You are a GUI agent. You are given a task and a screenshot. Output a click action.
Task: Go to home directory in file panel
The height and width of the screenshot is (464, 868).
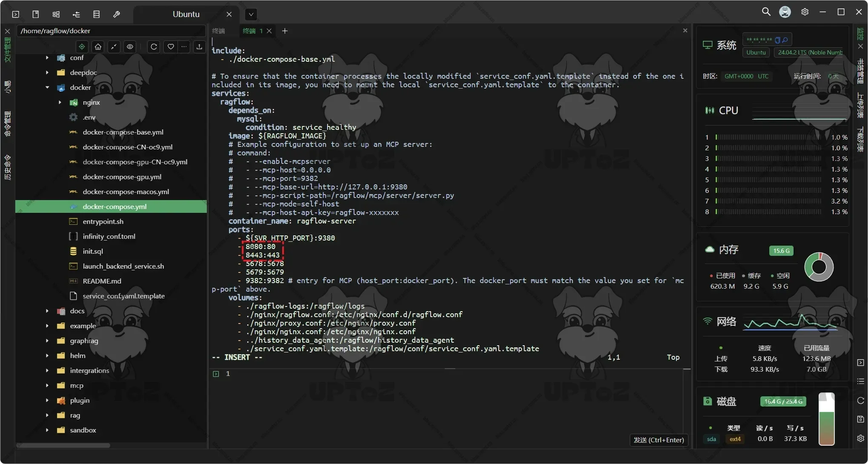click(x=98, y=46)
